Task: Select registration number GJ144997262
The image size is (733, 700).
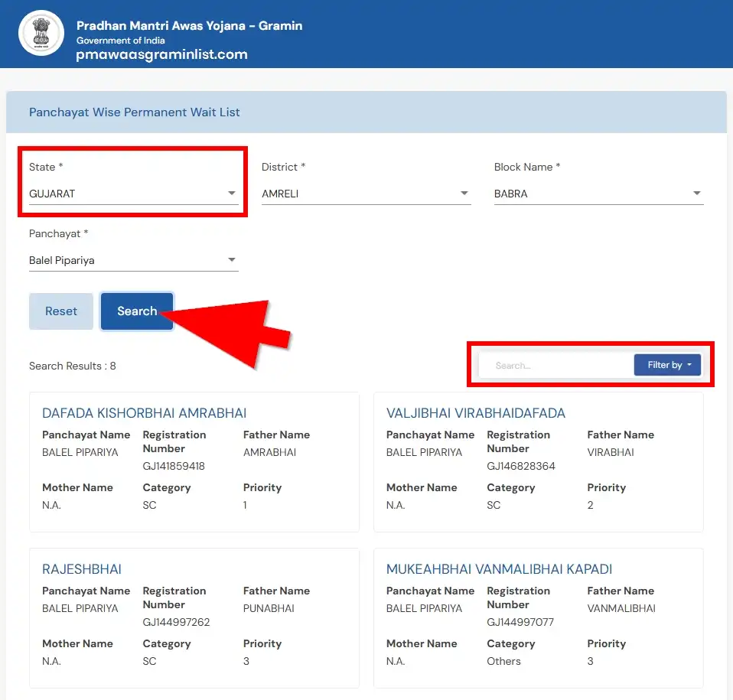Action: (176, 622)
